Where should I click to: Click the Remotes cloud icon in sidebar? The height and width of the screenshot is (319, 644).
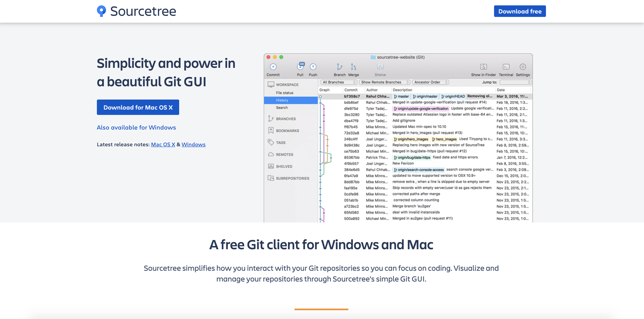271,154
